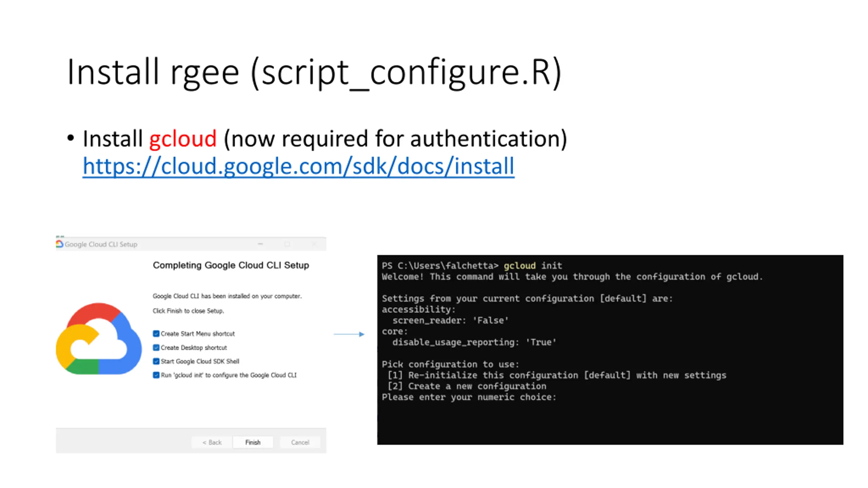Viewport: 868px width, 488px height.
Task: Click the 'gcloud init' command in terminal
Action: 533,266
